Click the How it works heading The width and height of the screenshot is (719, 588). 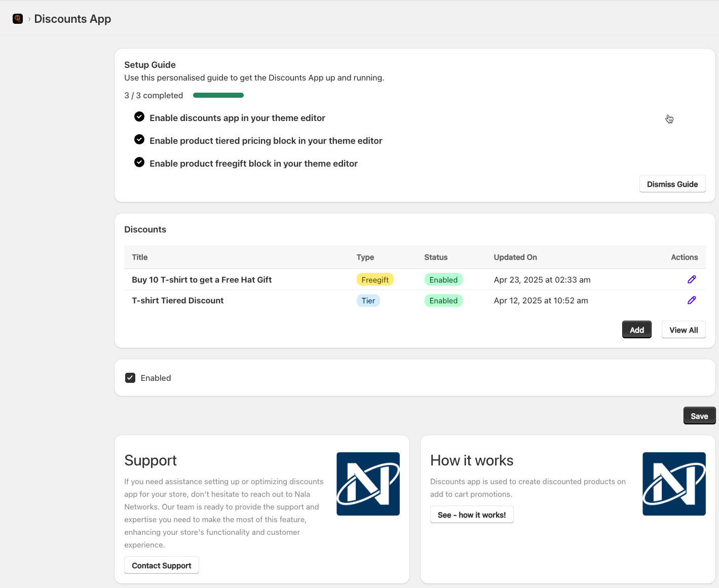pos(472,460)
